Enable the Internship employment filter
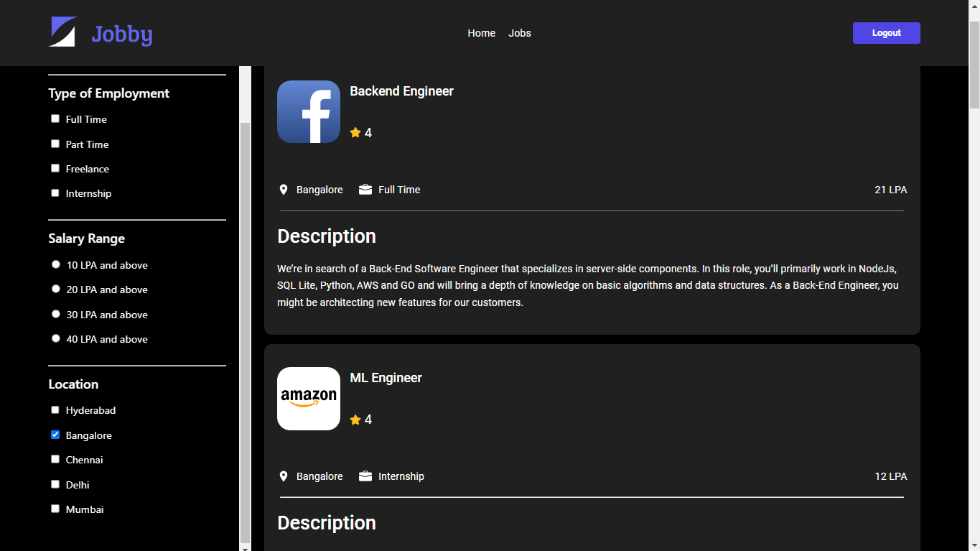Viewport: 980px width, 551px height. click(55, 193)
